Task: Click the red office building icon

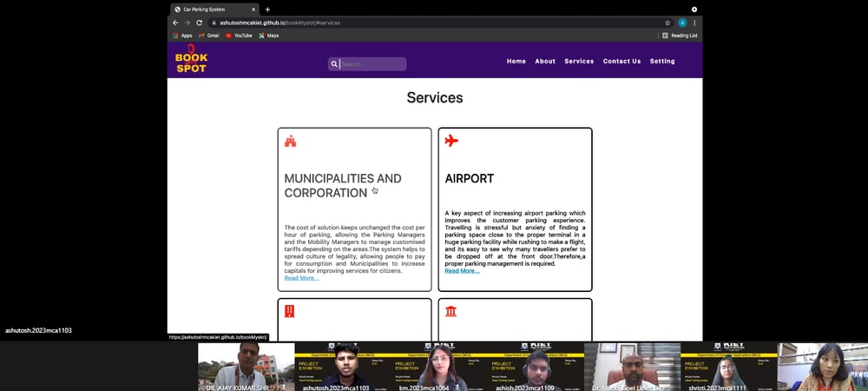Action: click(290, 311)
